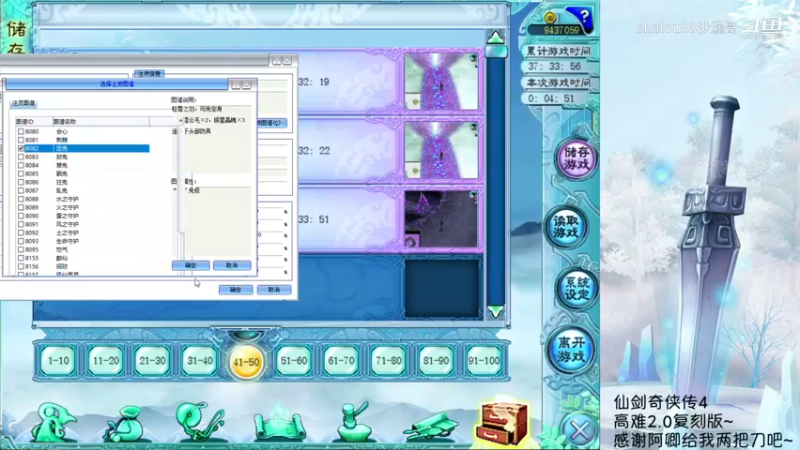Select save slot page 61-70
This screenshot has height=450, width=800.
(341, 361)
